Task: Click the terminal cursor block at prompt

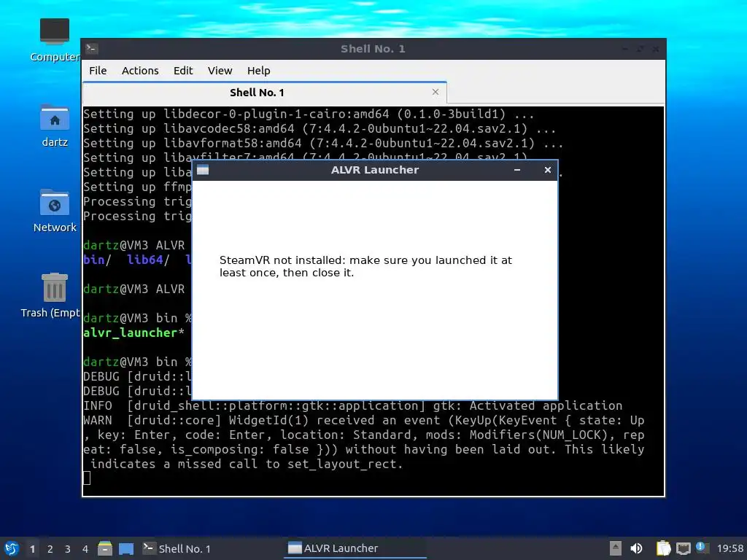Action: point(87,478)
